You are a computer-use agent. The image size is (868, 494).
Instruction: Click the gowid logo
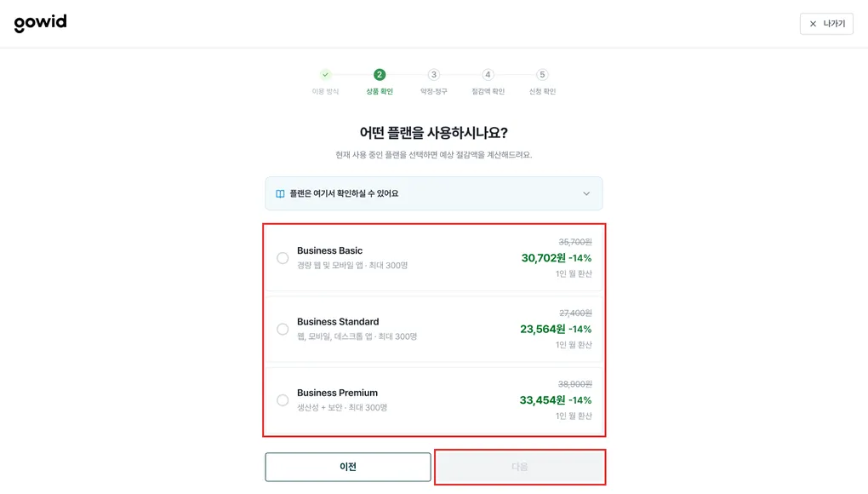tap(40, 23)
